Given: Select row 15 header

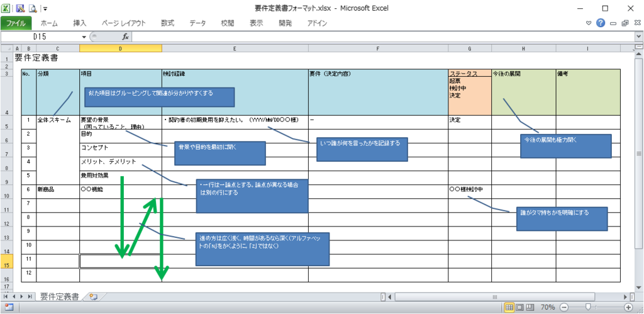Looking at the screenshot, I should (x=6, y=261).
